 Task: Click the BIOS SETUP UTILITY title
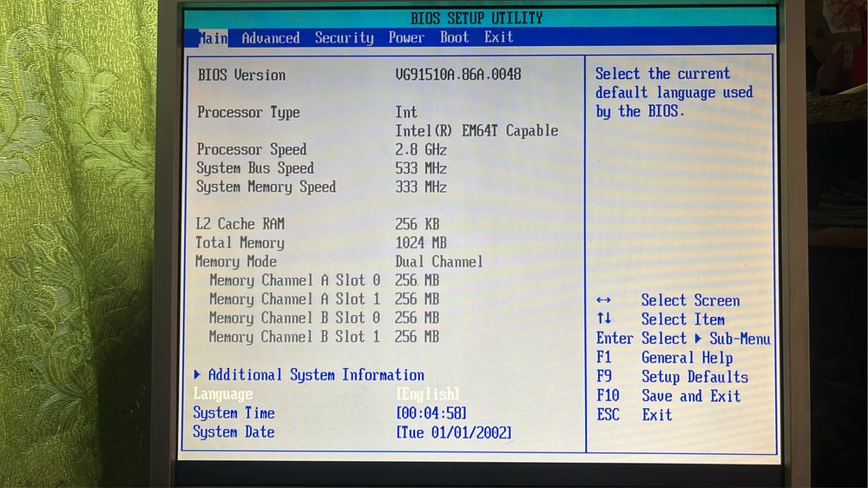477,18
